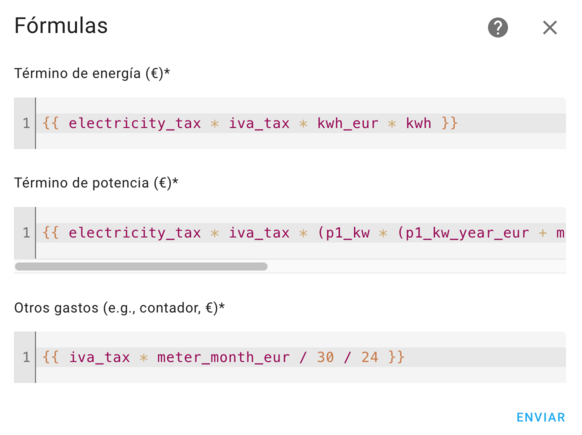The image size is (582, 435).
Task: Select line number 1 of potencia editor
Action: click(26, 233)
